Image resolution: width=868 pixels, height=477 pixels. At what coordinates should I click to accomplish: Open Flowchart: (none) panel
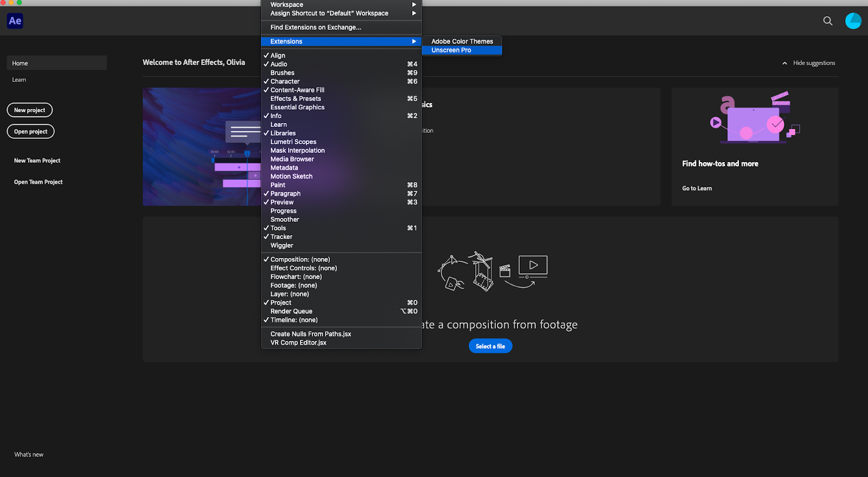pos(341,277)
